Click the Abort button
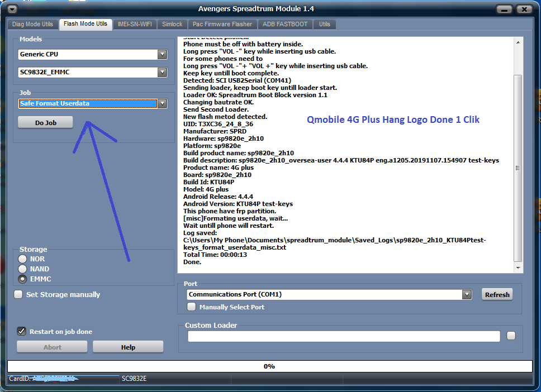This screenshot has height=392, width=541. pos(52,347)
